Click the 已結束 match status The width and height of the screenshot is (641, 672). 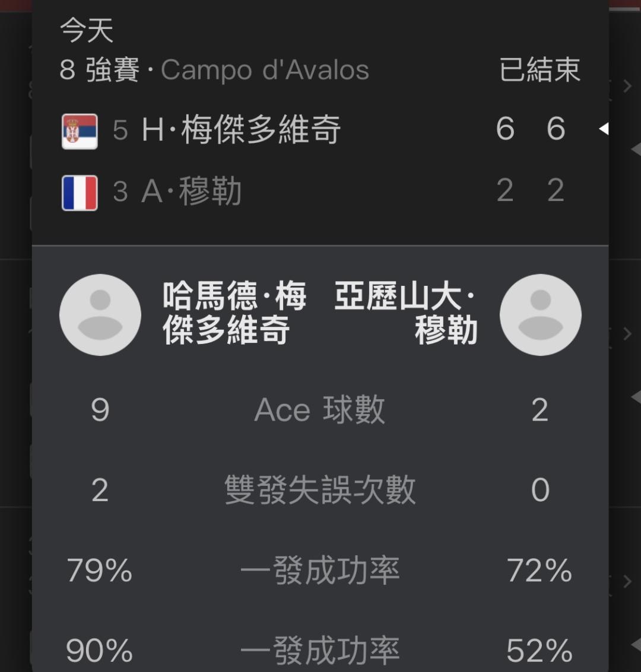(x=540, y=71)
